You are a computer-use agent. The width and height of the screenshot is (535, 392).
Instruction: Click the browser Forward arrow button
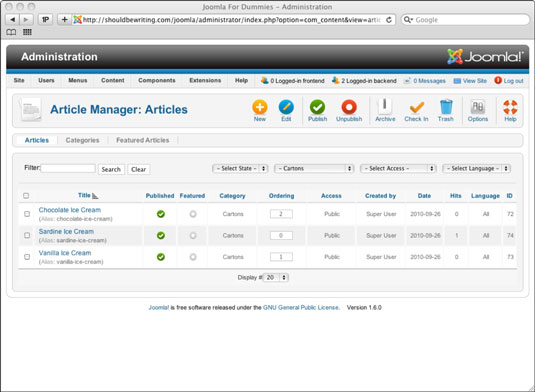26,19
